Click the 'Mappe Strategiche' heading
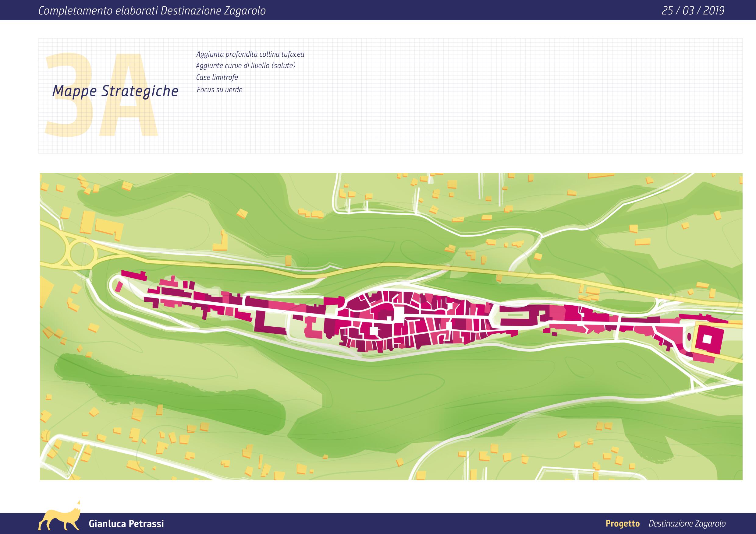This screenshot has width=756, height=534. click(115, 91)
